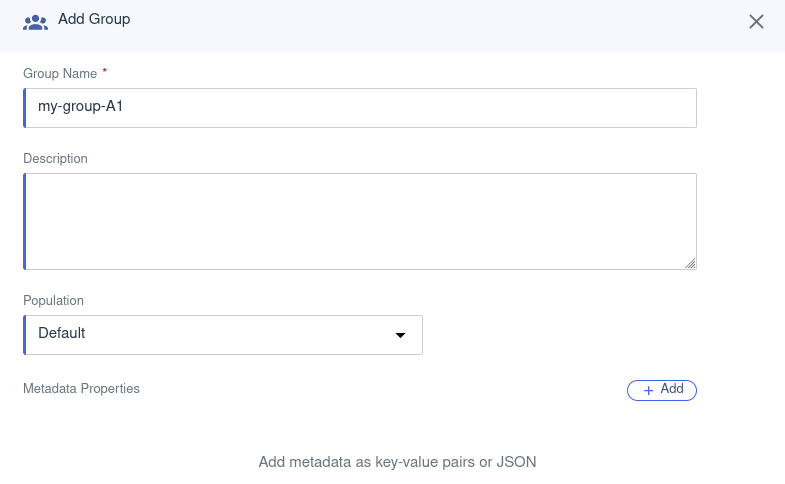Click the "Add Group" dialog title
The image size is (785, 484).
coord(94,19)
